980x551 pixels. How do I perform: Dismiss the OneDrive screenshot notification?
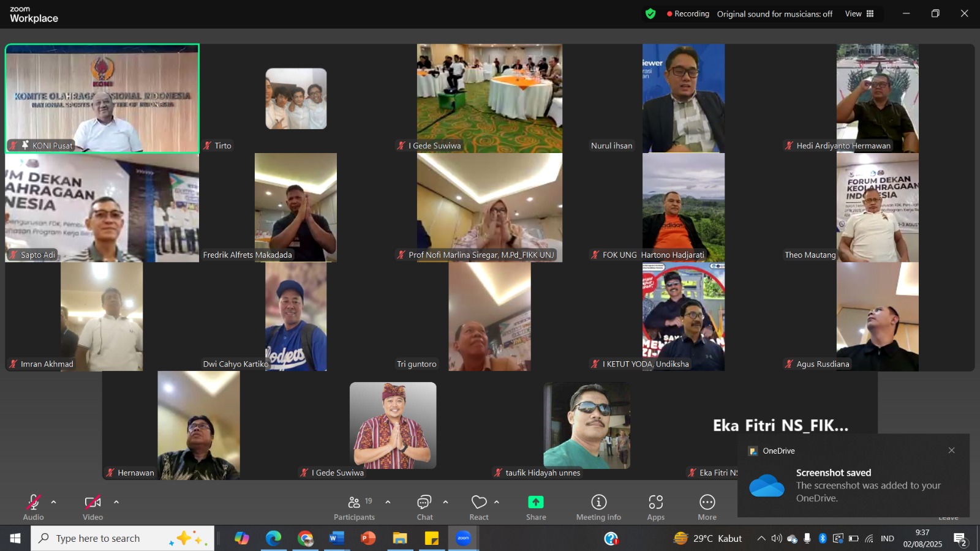[951, 451]
